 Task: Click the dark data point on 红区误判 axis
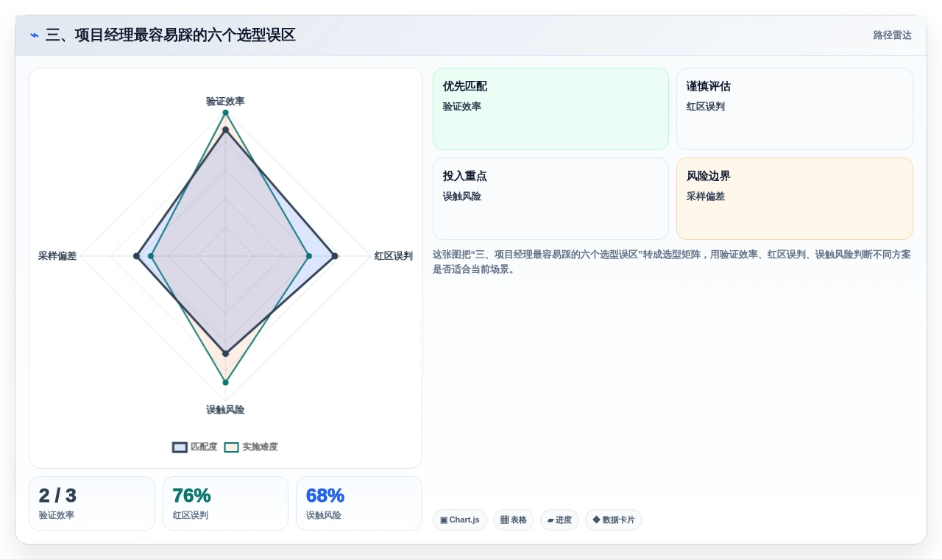click(335, 256)
